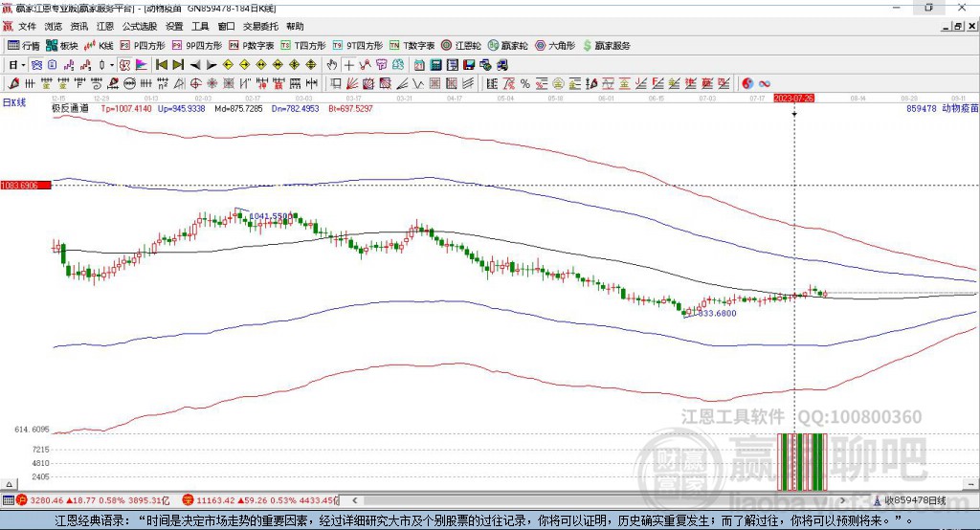Screen dimensions: 980x530
Task: Open the calculator icon
Action: click(x=436, y=65)
